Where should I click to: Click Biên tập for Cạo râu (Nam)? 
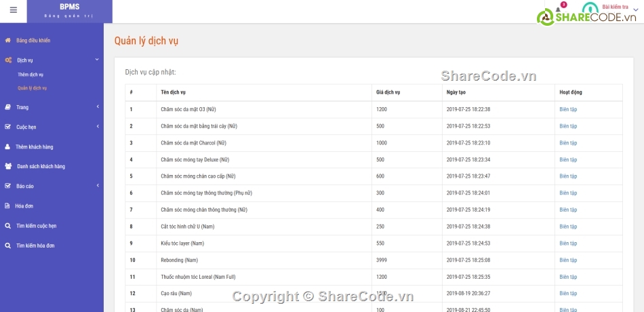[x=568, y=294]
